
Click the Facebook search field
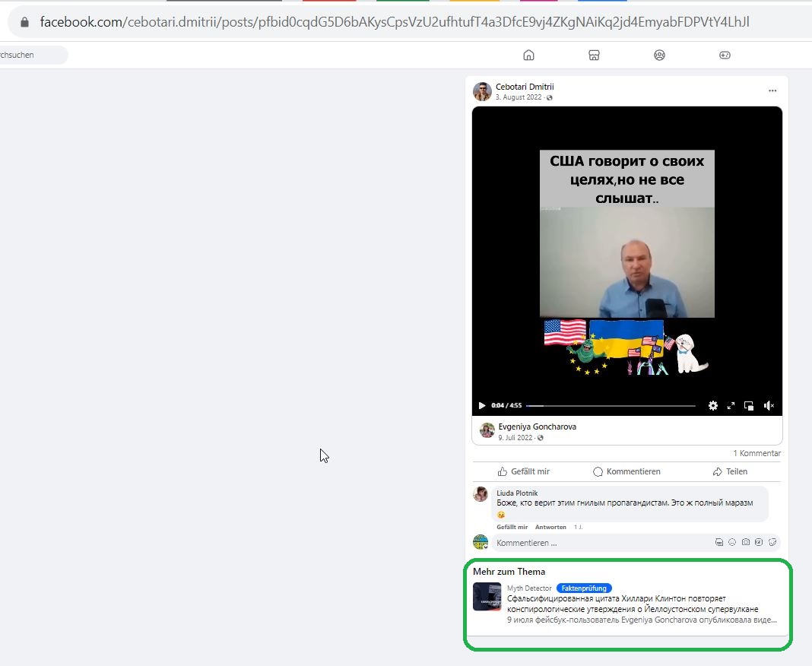click(33, 55)
